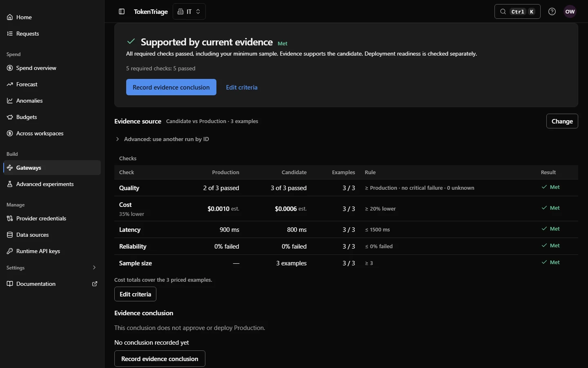
Task: Click the '35% lower' cost note
Action: click(131, 214)
